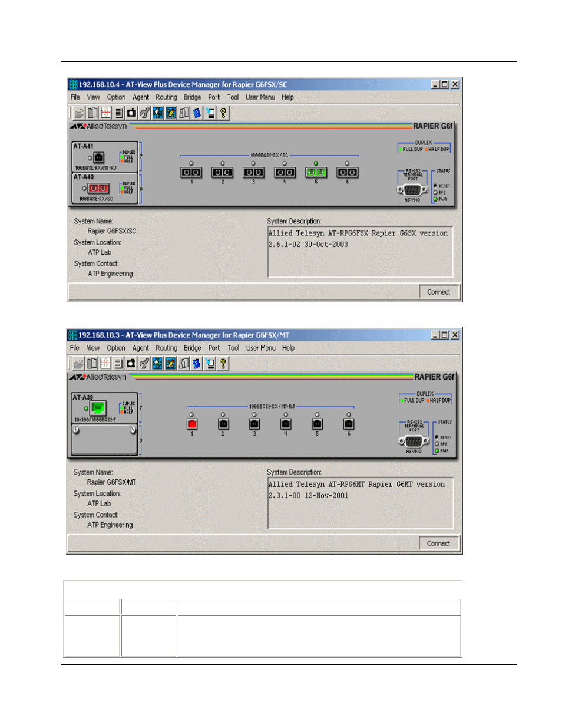Click the green AT-A39 uplink port on G6FSX/MT
This screenshot has width=562, height=728.
click(98, 408)
